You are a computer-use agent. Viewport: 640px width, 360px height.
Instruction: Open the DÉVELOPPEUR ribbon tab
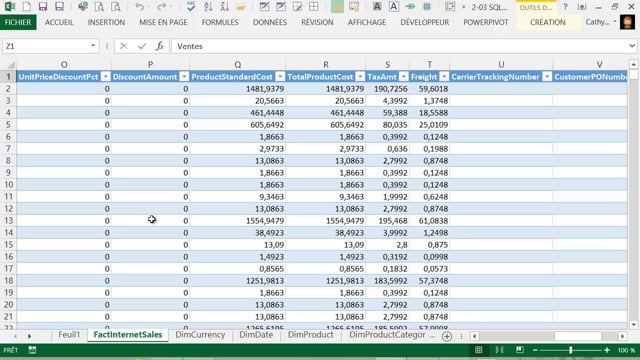(424, 22)
